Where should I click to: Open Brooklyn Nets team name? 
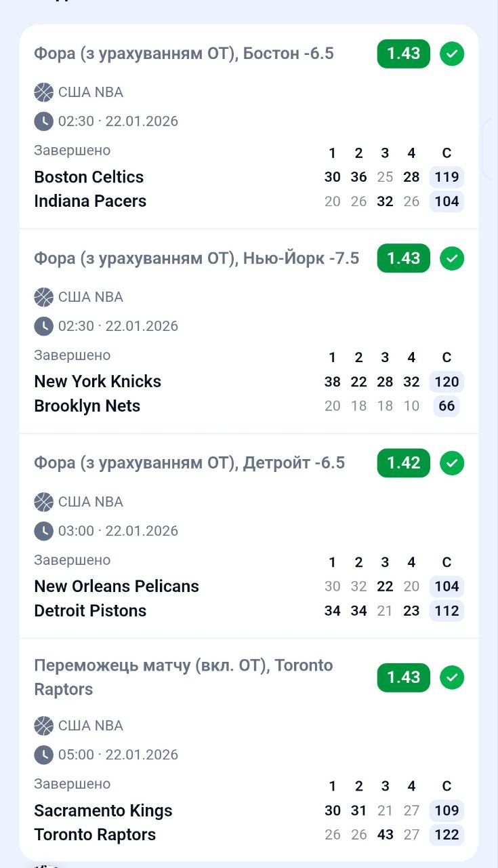click(x=87, y=406)
